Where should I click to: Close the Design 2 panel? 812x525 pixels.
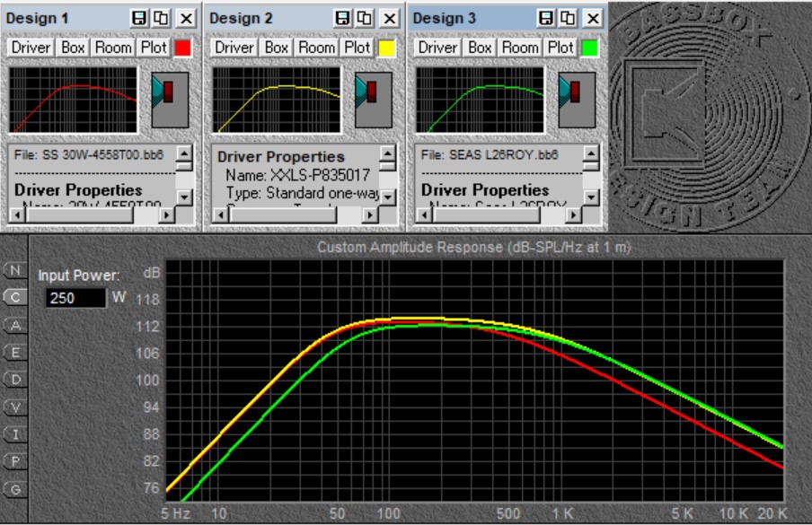click(390, 19)
